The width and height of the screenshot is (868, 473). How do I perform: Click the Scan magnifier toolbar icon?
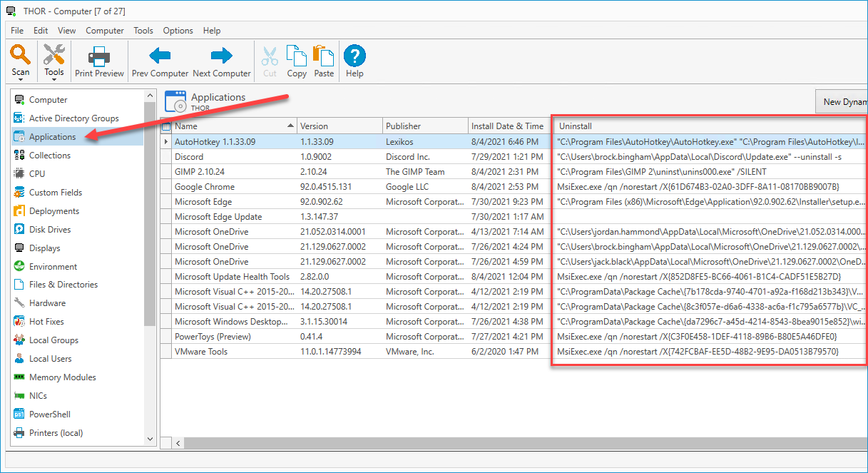21,55
